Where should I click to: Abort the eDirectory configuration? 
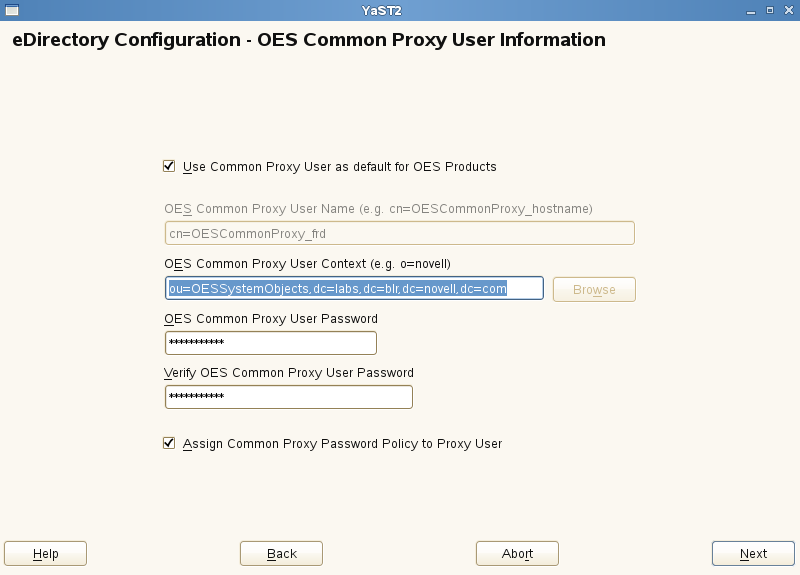(x=517, y=554)
